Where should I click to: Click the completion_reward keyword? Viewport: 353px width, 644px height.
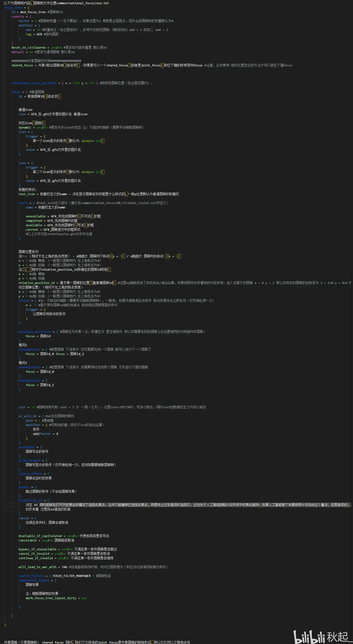[34, 580]
